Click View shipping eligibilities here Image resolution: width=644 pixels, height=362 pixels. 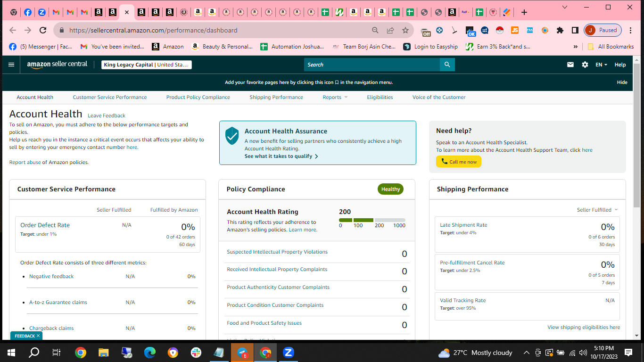pos(584,327)
